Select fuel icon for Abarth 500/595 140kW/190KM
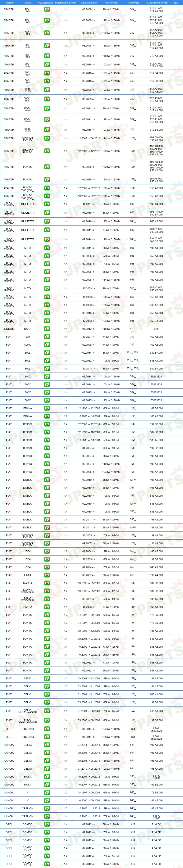 (47, 56)
